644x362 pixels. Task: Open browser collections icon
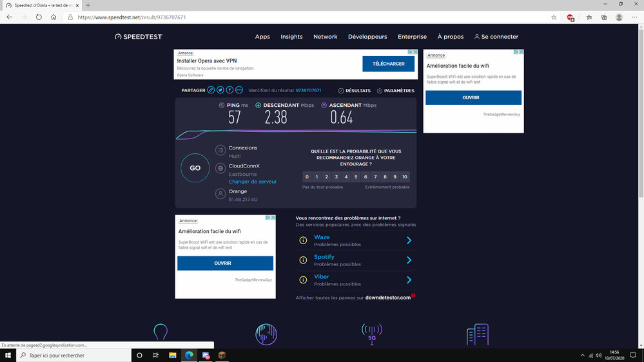coord(604,17)
